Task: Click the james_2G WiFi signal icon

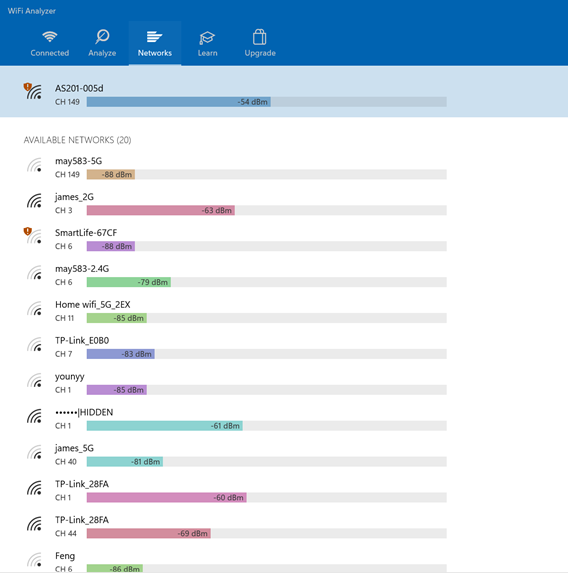Action: tap(34, 201)
